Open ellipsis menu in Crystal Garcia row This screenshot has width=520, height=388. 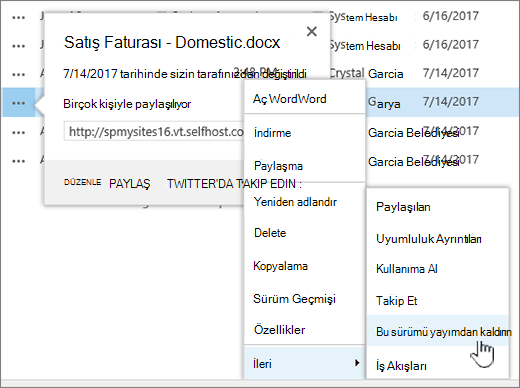18,74
